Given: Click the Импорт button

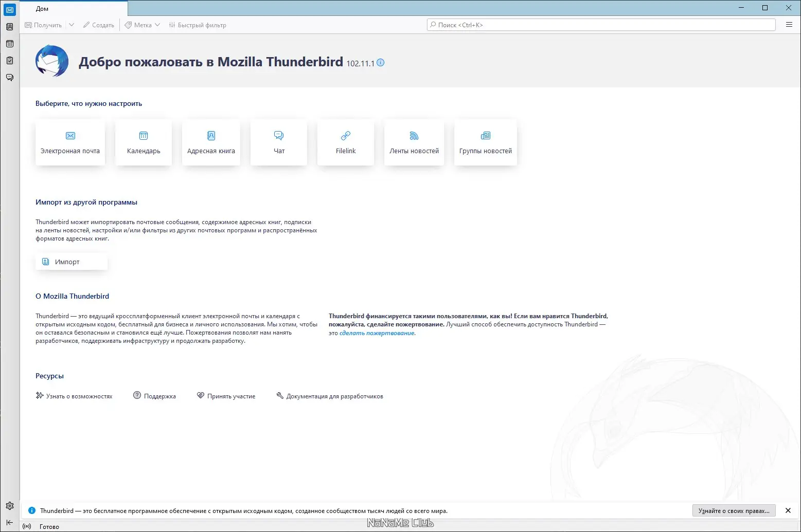Looking at the screenshot, I should pyautogui.click(x=72, y=262).
